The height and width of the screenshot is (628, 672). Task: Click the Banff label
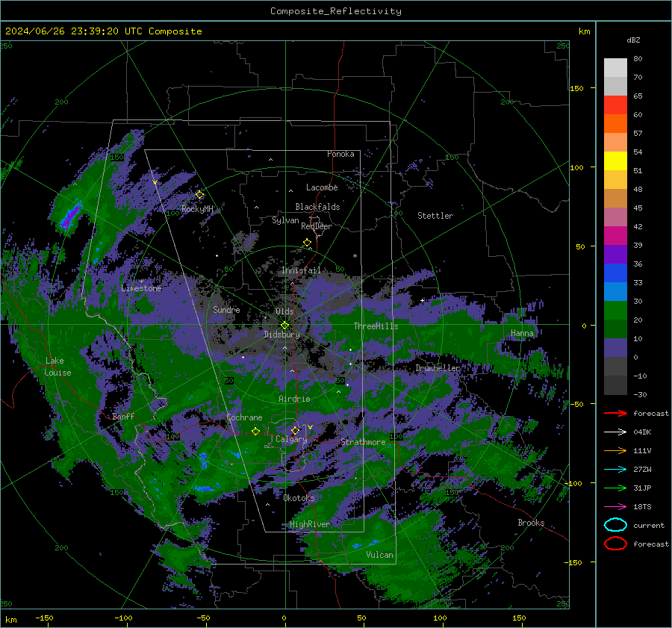pos(123,416)
